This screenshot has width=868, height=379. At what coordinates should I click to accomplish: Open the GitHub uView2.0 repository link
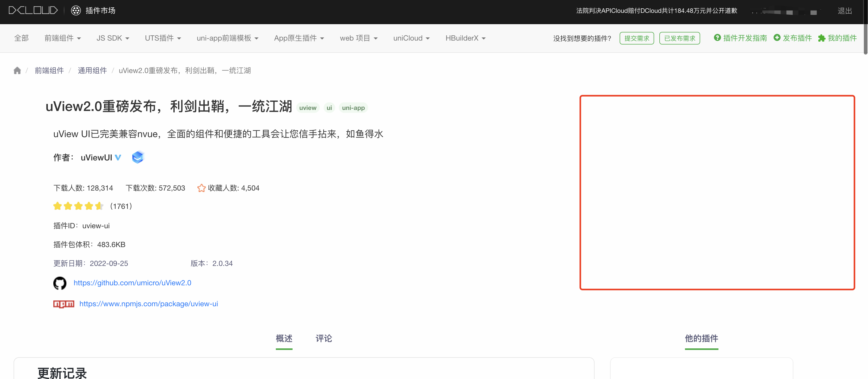click(133, 283)
